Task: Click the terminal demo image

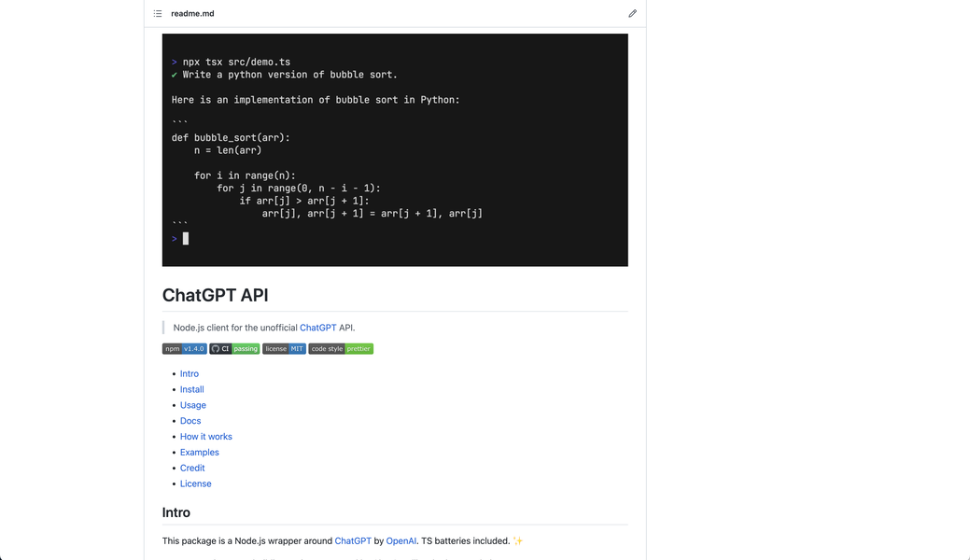Action: click(x=395, y=150)
